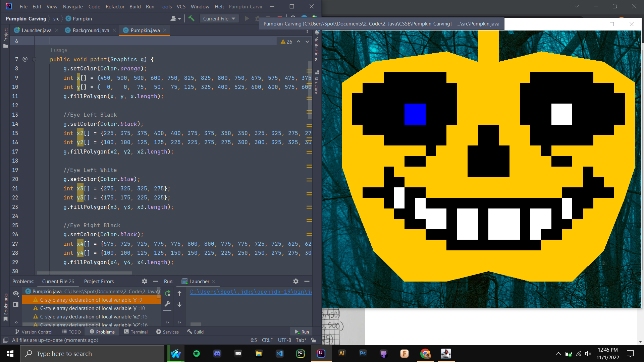Switch to the Background.java editor tab
This screenshot has height=362, width=644.
91,30
